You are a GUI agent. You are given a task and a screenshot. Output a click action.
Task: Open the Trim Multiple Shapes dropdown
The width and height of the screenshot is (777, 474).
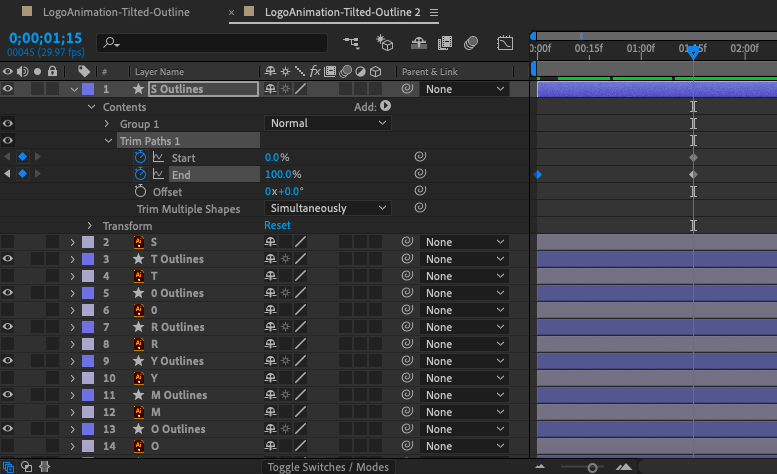tap(327, 208)
